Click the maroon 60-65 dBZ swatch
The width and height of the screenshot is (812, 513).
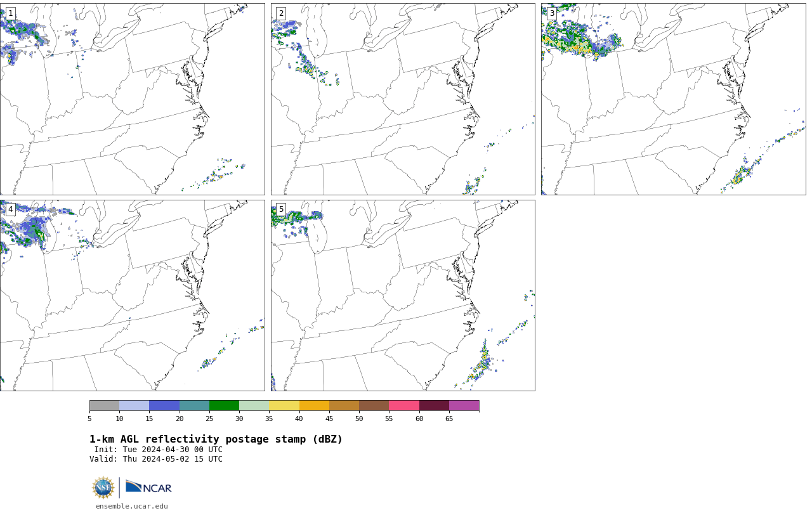434,406
